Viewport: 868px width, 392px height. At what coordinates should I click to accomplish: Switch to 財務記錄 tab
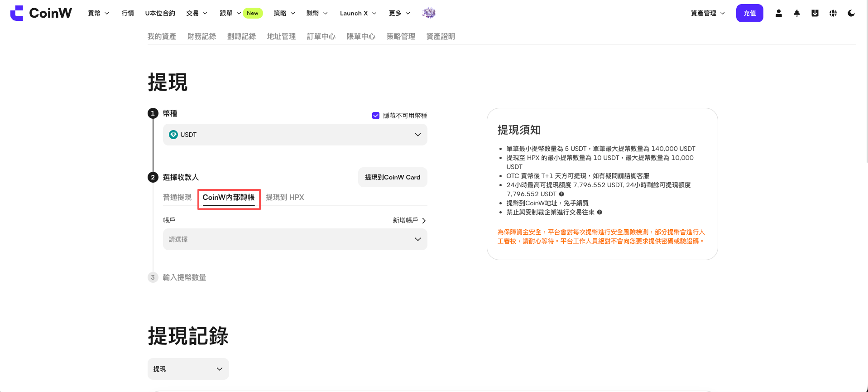point(201,36)
